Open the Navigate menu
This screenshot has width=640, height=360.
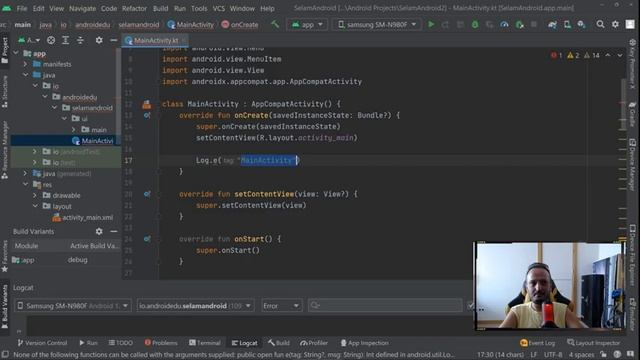tap(82, 8)
